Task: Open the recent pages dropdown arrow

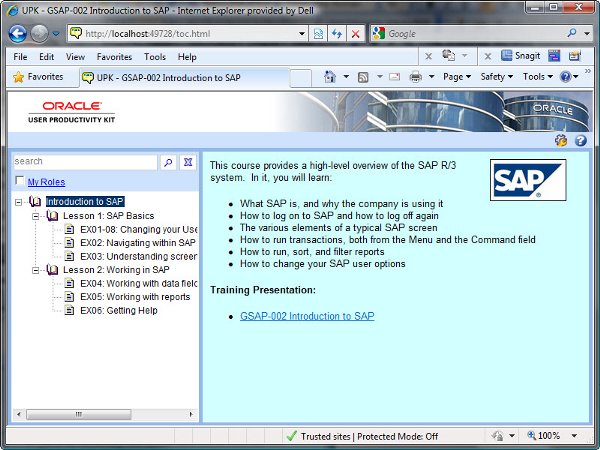Action: pyautogui.click(x=56, y=34)
